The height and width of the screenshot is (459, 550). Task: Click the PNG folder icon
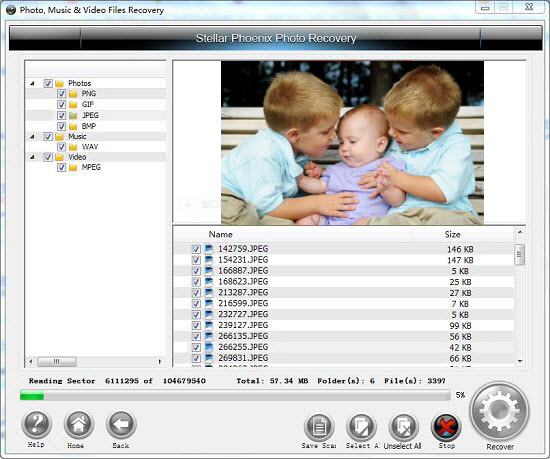point(73,94)
